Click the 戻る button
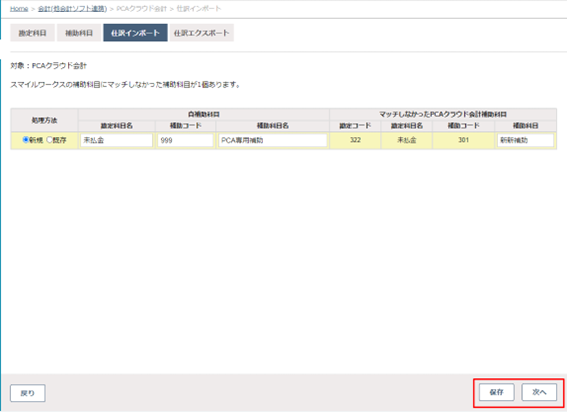The width and height of the screenshot is (567, 412). 27,393
